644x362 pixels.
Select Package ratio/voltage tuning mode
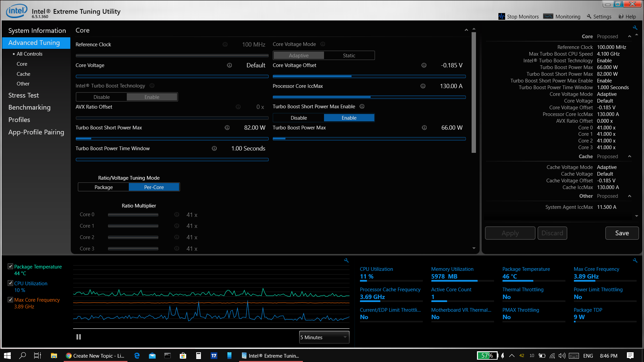pyautogui.click(x=104, y=187)
